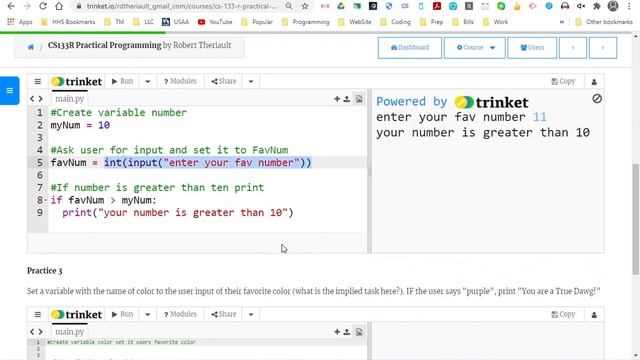
Task: Toggle code view arrows in second trinket
Action: coord(36,332)
